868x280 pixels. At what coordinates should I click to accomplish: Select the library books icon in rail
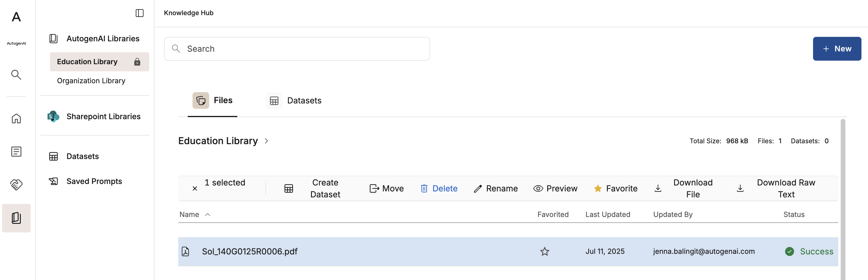(16, 218)
